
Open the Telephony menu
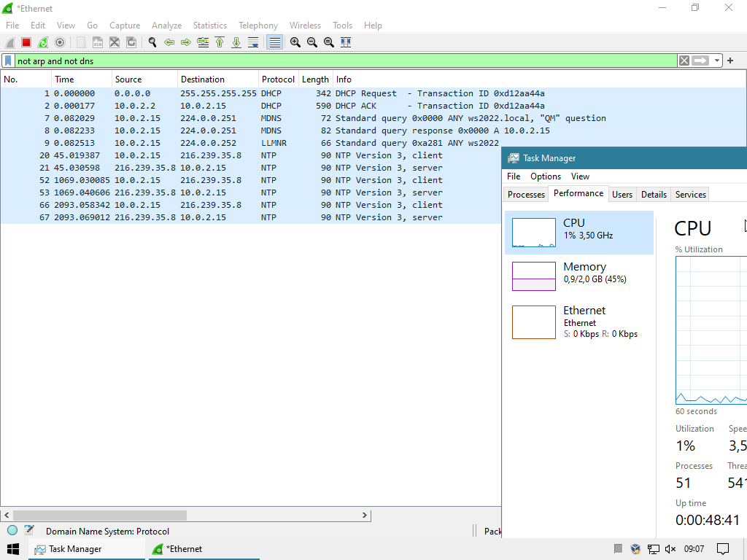258,26
